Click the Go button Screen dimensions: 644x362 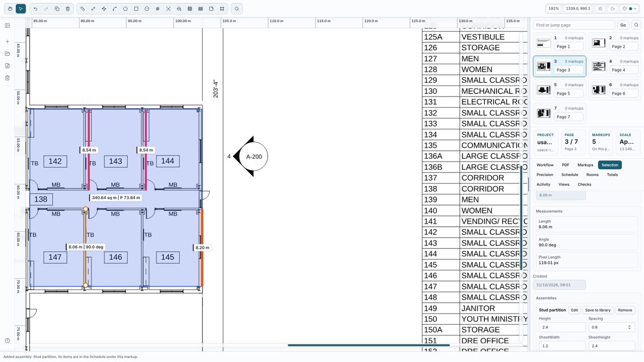pyautogui.click(x=623, y=25)
